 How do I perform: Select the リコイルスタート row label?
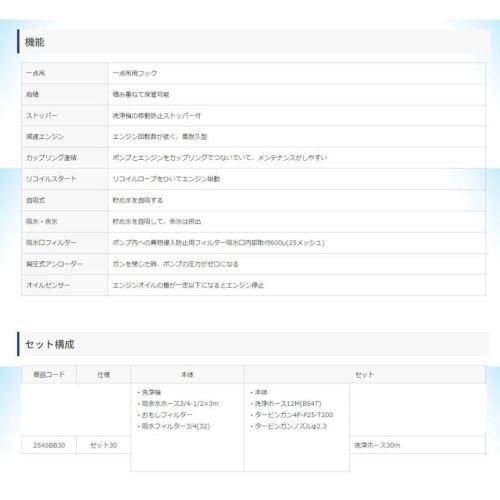(51, 179)
